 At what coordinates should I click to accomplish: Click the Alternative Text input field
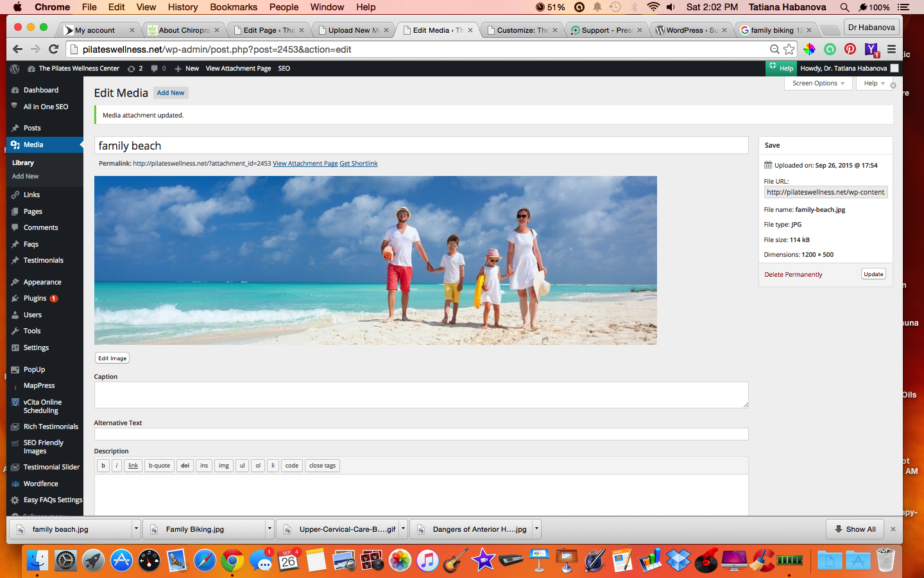(421, 434)
